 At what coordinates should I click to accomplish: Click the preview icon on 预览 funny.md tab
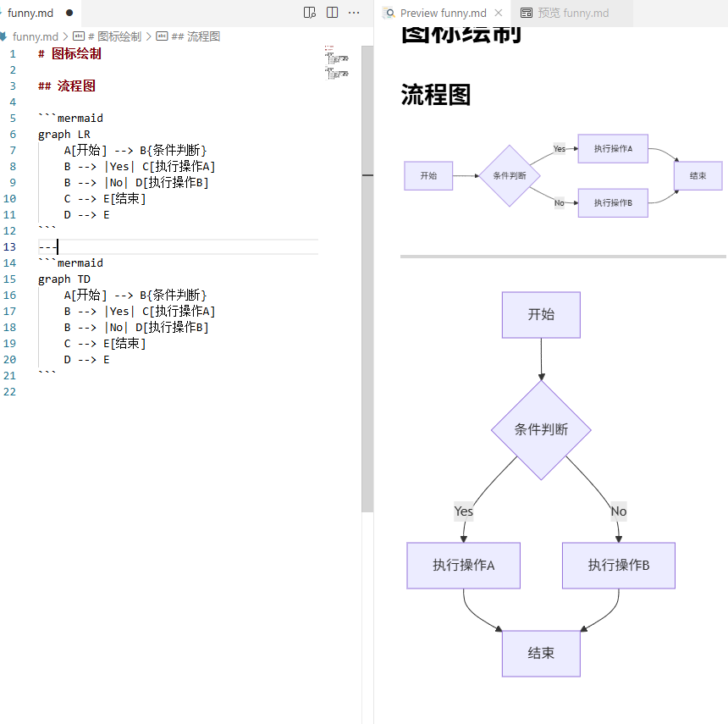pyautogui.click(x=526, y=13)
